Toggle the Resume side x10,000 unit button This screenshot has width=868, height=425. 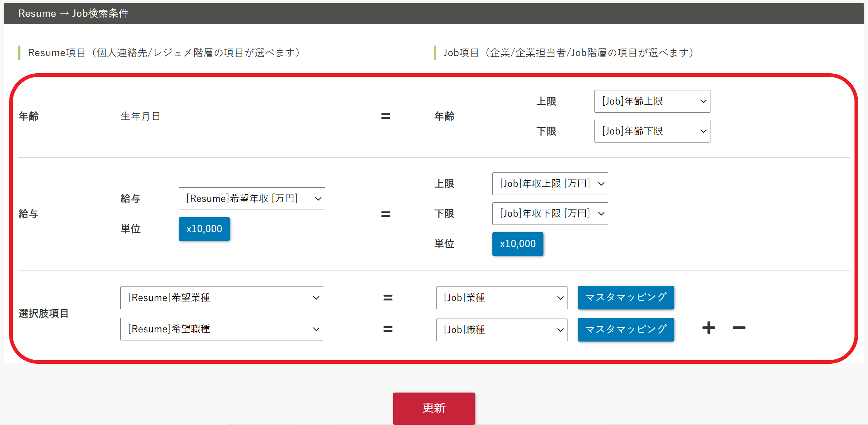tap(204, 229)
